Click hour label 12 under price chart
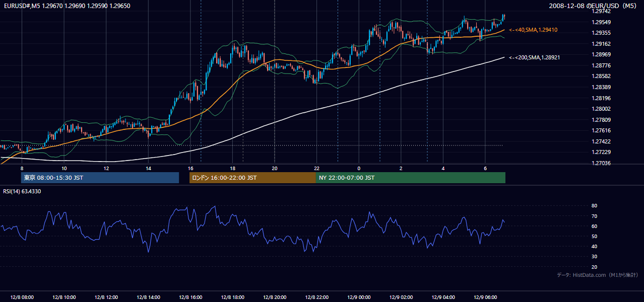The width and height of the screenshot is (644, 302). [x=106, y=168]
